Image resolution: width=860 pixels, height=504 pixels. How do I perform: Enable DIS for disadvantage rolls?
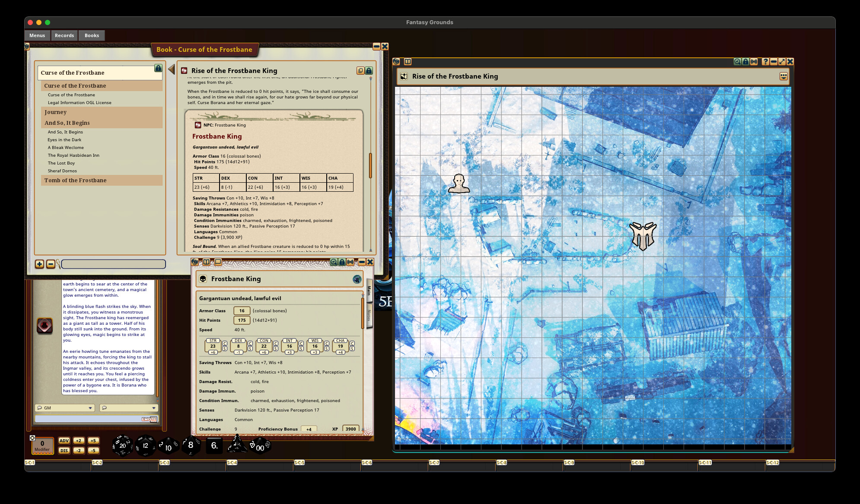(64, 450)
